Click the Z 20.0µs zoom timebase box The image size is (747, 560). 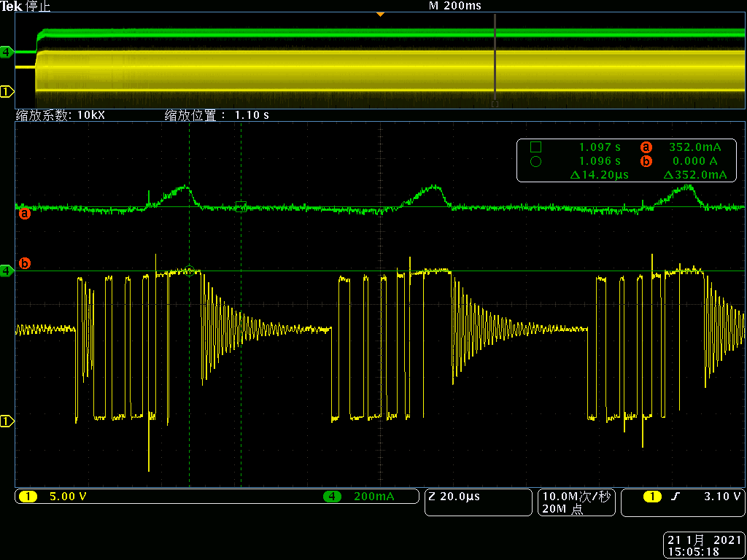(x=478, y=502)
